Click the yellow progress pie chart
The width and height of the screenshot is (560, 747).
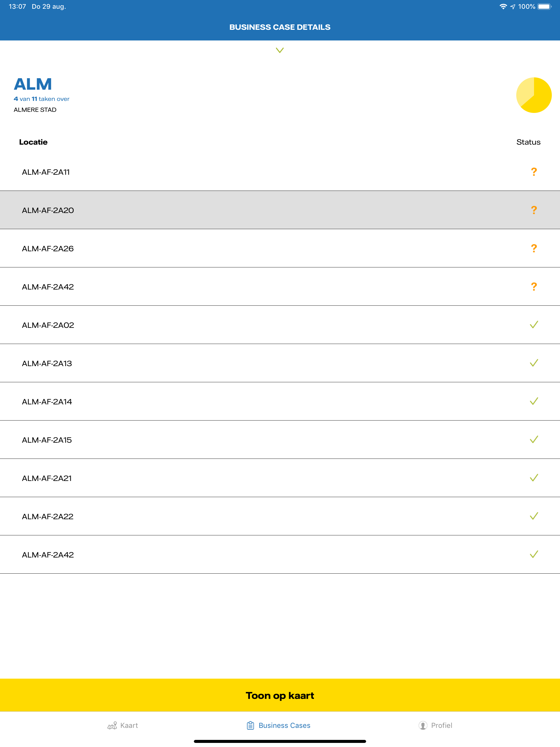pyautogui.click(x=534, y=95)
